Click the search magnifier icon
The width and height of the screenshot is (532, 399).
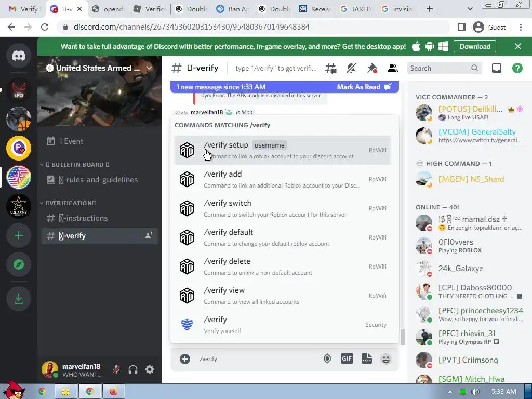[x=474, y=68]
